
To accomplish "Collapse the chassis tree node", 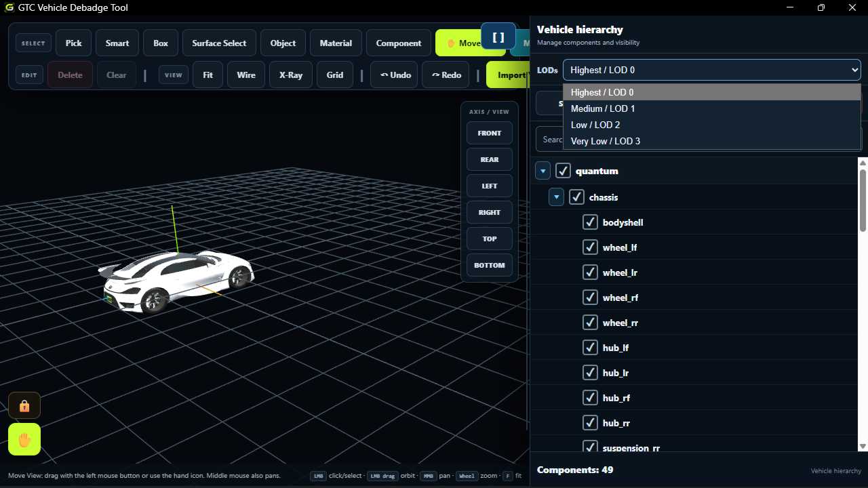I will pyautogui.click(x=556, y=197).
